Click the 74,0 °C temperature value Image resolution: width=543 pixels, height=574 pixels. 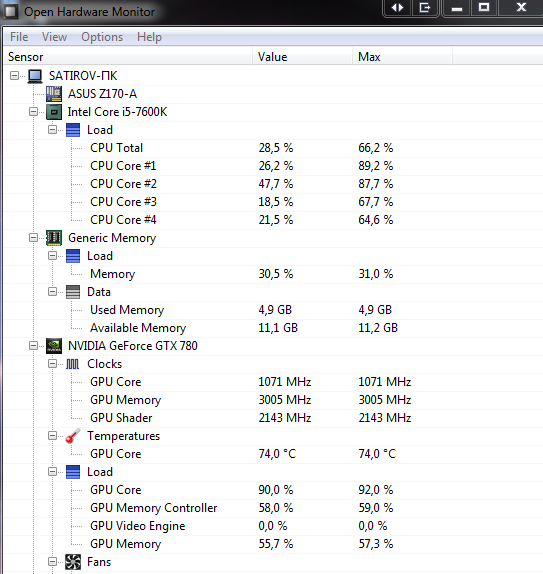click(x=277, y=454)
